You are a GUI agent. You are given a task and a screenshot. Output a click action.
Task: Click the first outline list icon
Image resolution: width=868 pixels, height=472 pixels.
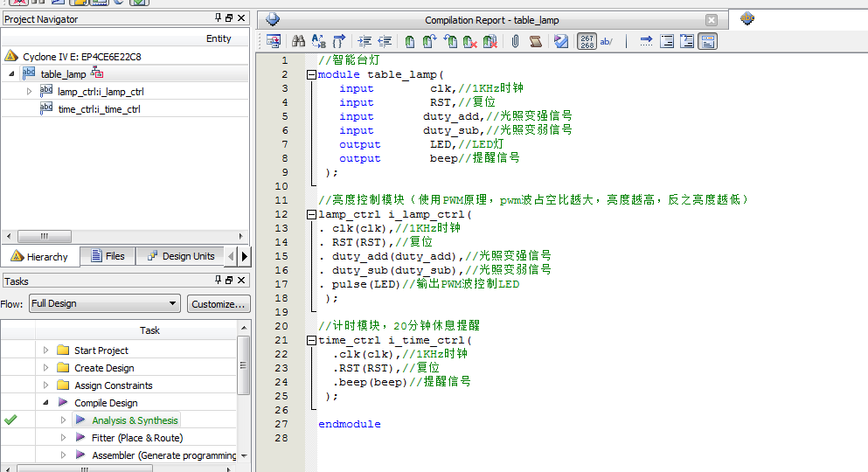(x=667, y=41)
